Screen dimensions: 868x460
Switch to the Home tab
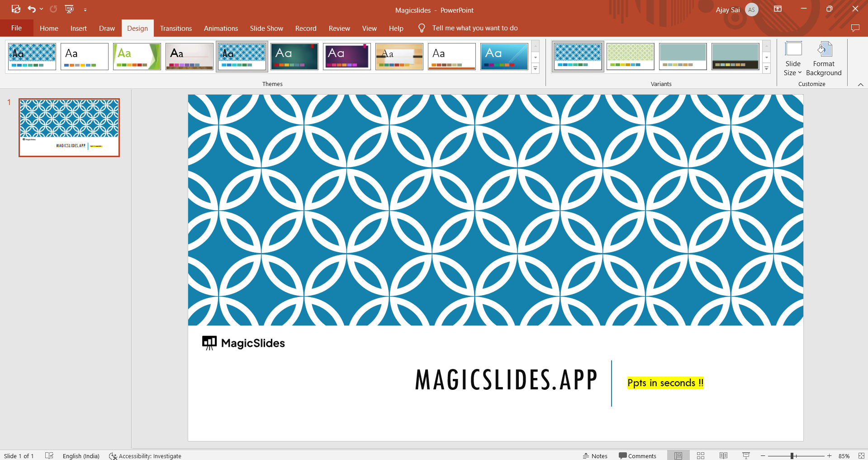pyautogui.click(x=49, y=28)
